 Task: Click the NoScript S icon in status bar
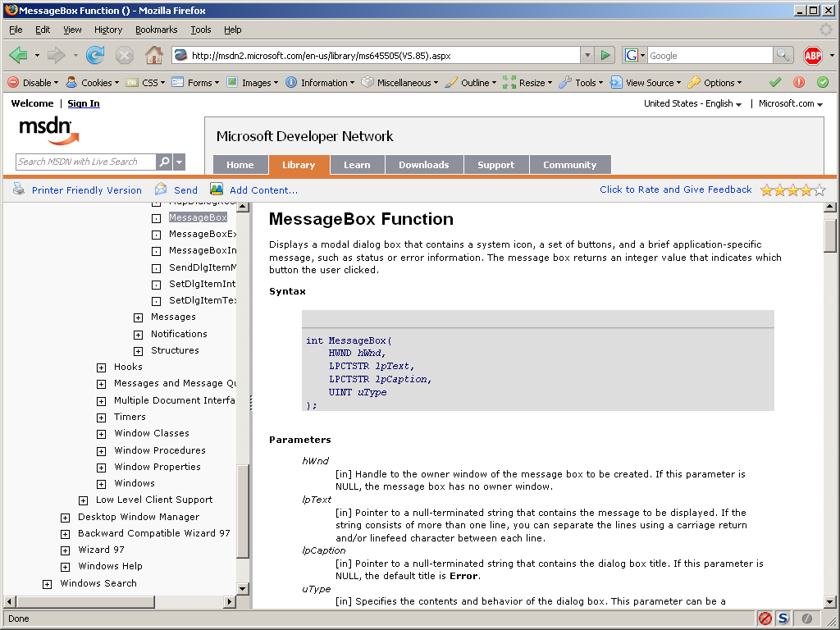click(783, 619)
